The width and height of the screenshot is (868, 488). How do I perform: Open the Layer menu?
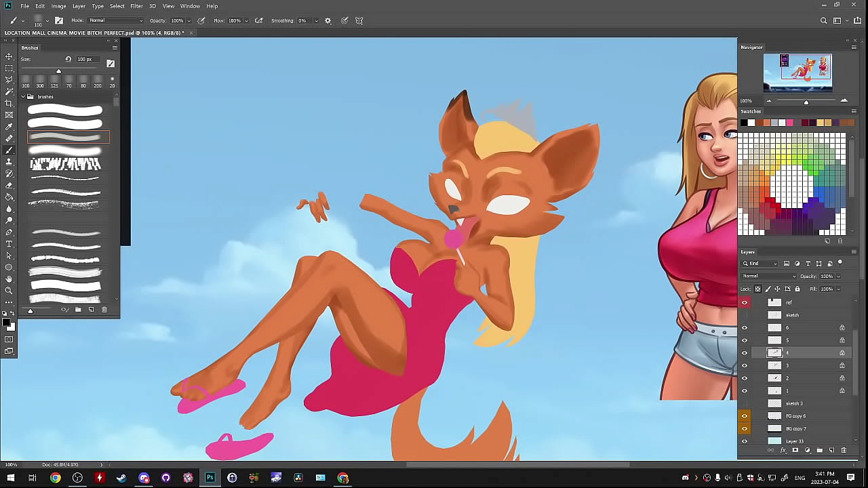coord(79,6)
